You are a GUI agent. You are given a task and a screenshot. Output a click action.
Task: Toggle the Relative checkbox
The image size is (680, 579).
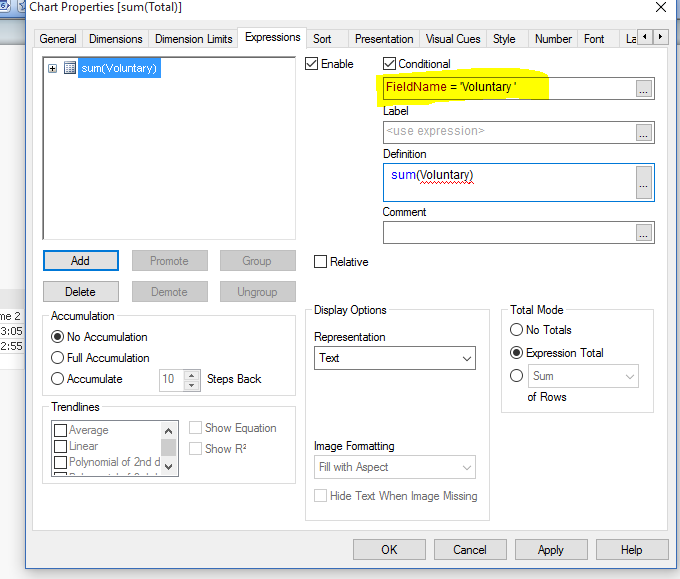point(321,262)
